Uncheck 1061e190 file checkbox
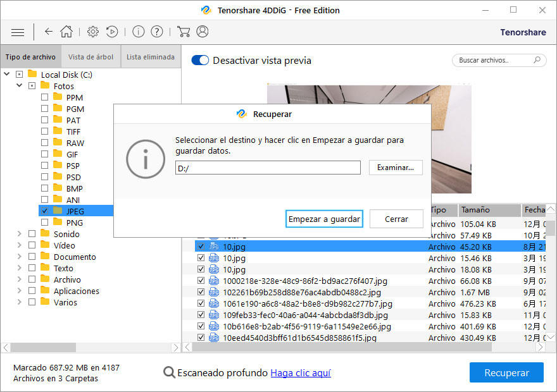 (201, 303)
